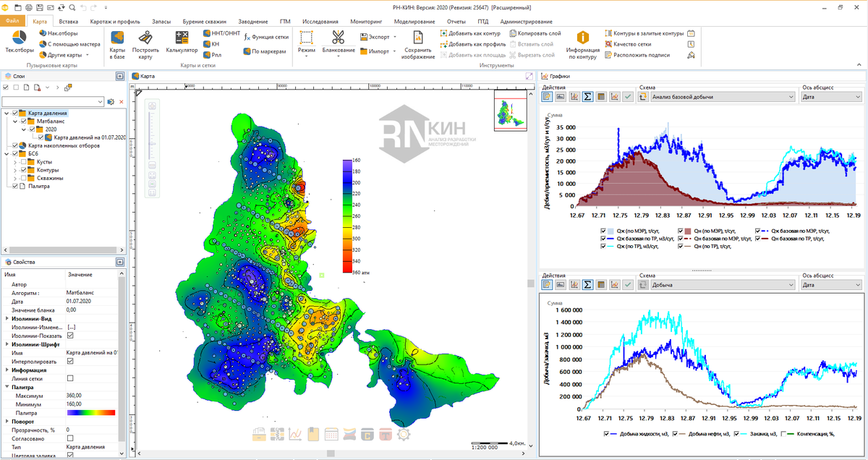
Task: Open Администрирование ribbon tab
Action: click(526, 22)
